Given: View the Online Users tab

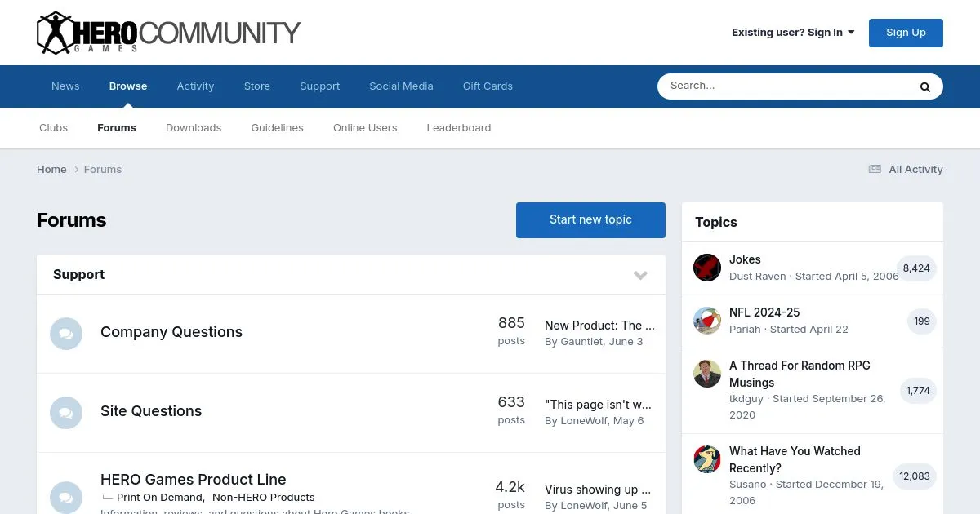Looking at the screenshot, I should 365,127.
